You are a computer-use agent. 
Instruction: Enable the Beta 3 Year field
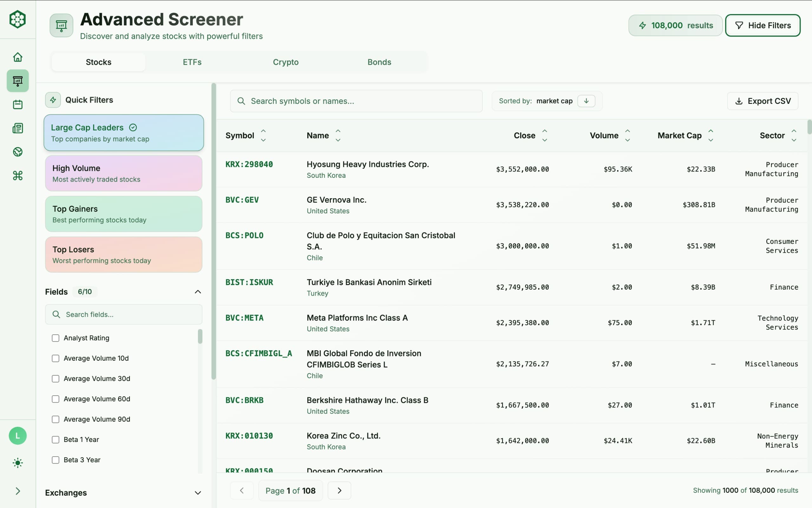coord(56,460)
